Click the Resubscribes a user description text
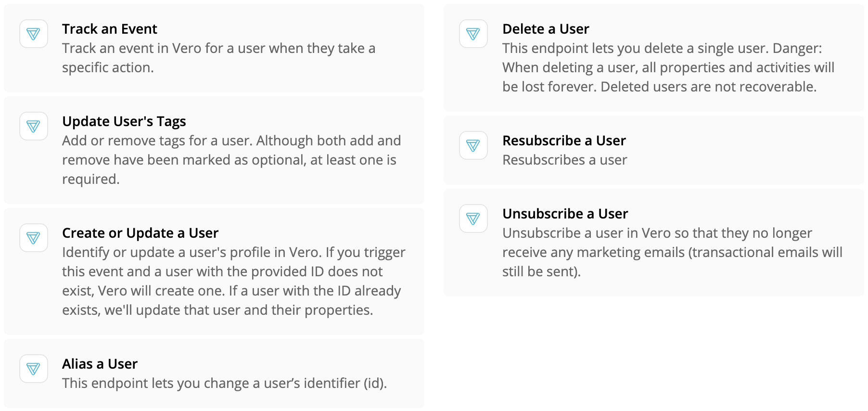 pos(564,160)
